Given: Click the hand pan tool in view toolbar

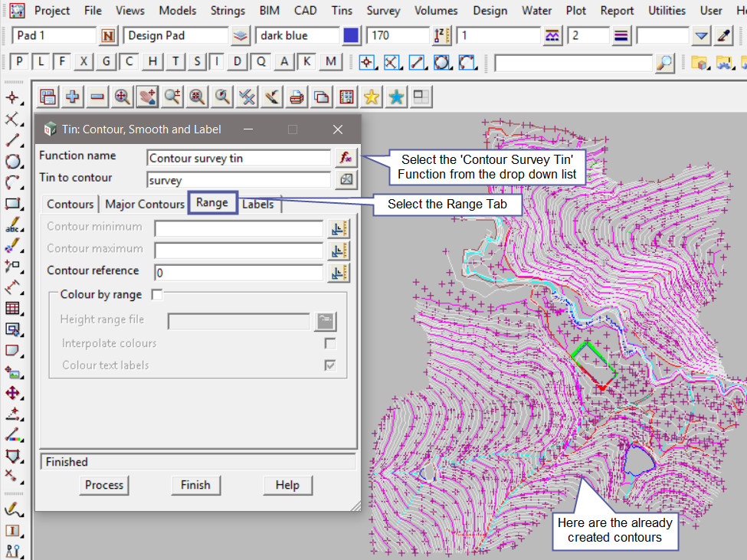Looking at the screenshot, I should click(x=147, y=97).
